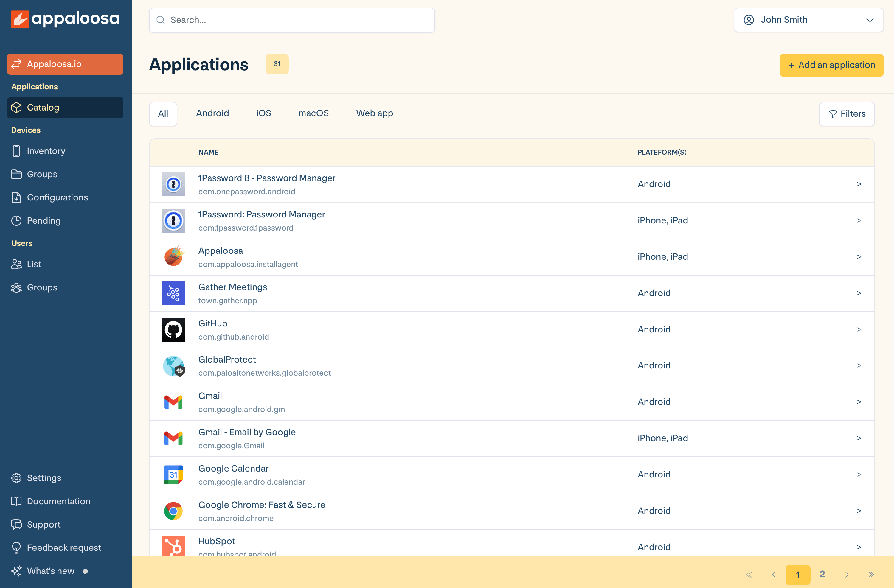Expand the GitHub application row
This screenshot has width=894, height=588.
tap(859, 329)
